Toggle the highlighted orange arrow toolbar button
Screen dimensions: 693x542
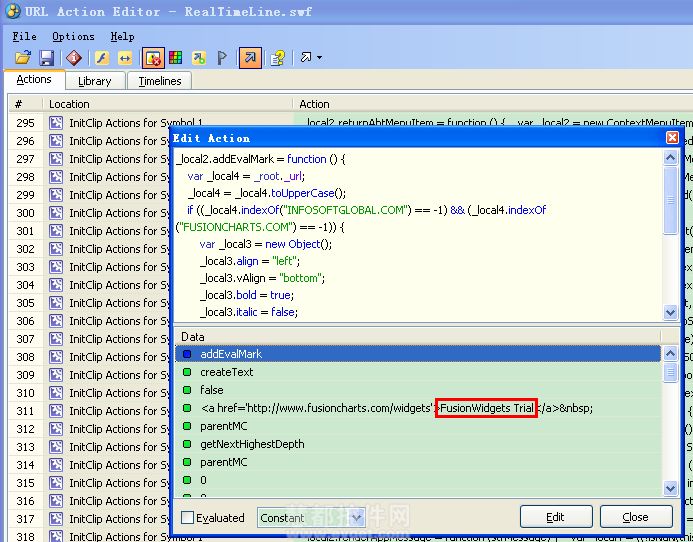(250, 58)
